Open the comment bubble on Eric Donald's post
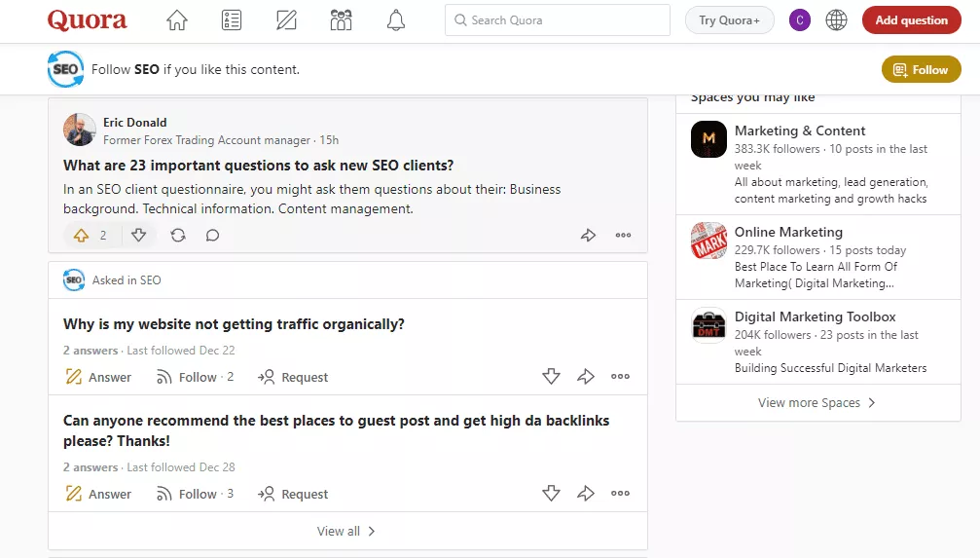The height and width of the screenshot is (558, 980). coord(212,236)
